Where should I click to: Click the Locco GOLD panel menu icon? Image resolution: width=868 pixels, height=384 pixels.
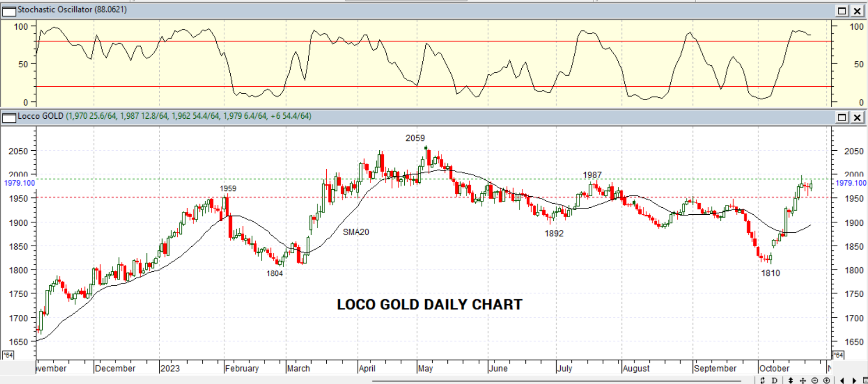coord(9,117)
